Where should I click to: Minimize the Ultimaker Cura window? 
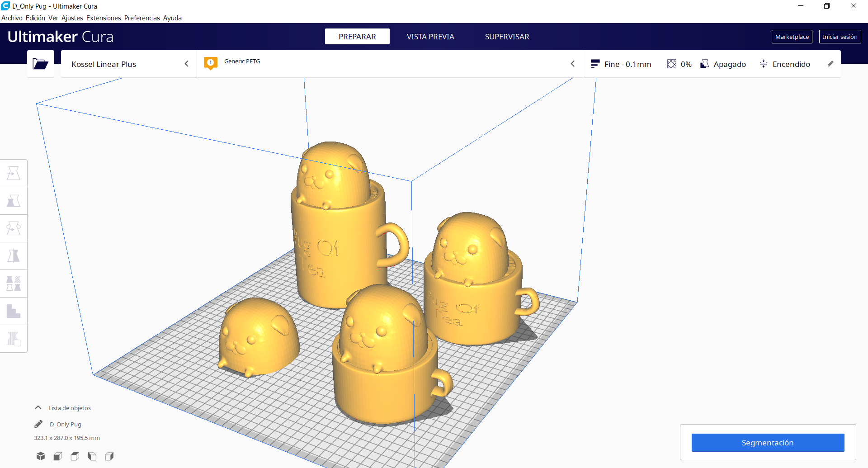801,6
